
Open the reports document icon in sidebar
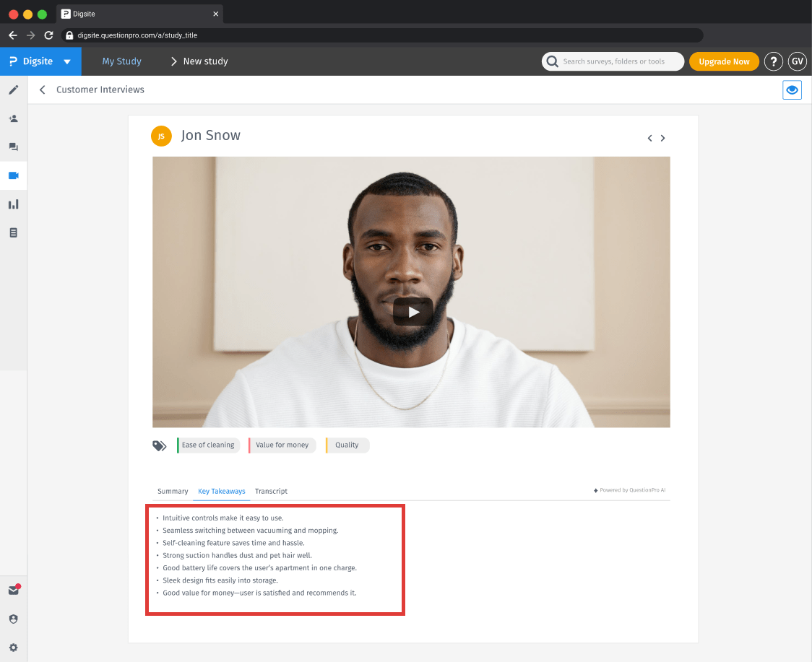click(13, 232)
